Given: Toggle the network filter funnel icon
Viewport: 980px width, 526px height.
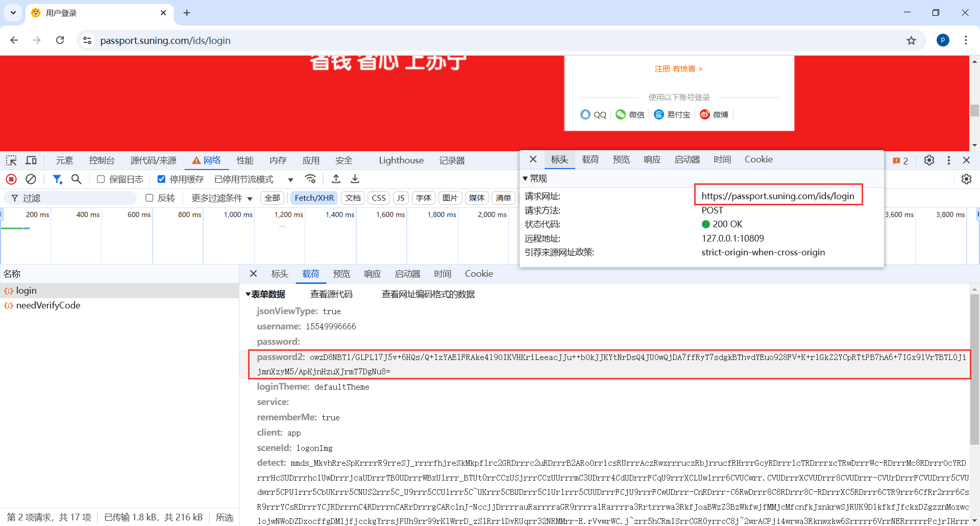Looking at the screenshot, I should 57,179.
